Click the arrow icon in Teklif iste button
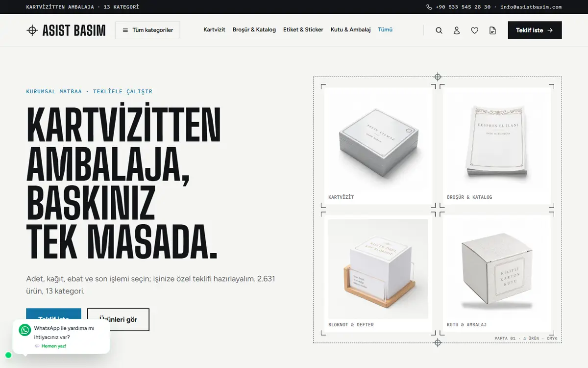This screenshot has height=368, width=588. point(550,30)
